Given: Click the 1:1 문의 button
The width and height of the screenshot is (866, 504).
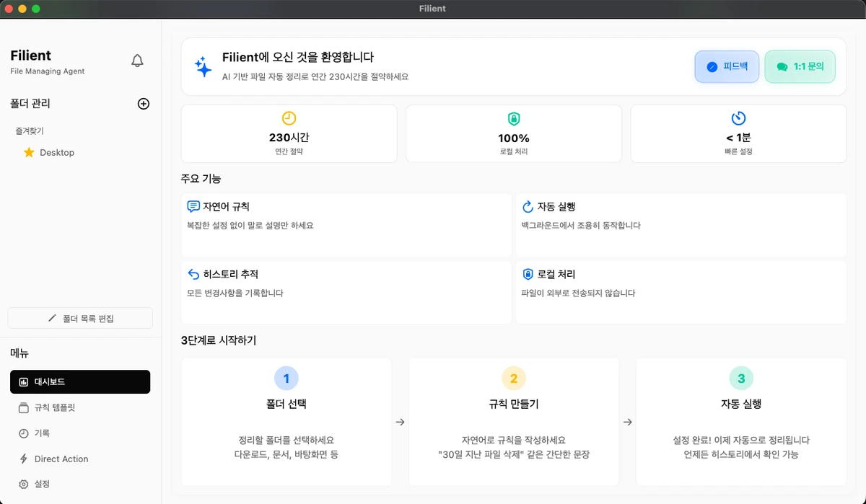Looking at the screenshot, I should click(x=800, y=66).
